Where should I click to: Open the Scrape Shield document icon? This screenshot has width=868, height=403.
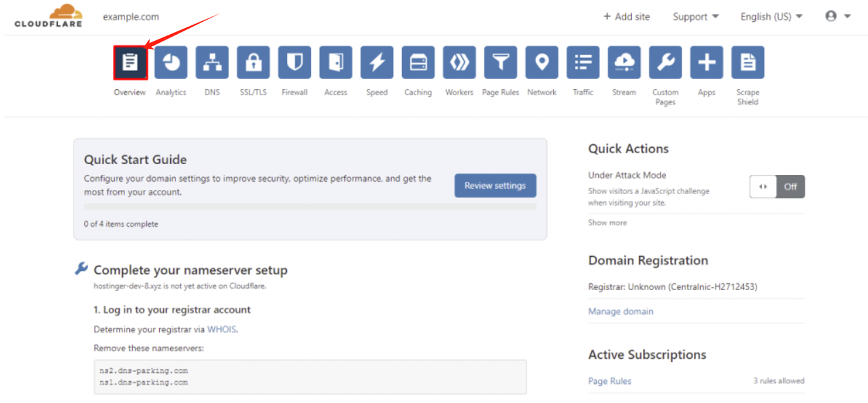(748, 63)
